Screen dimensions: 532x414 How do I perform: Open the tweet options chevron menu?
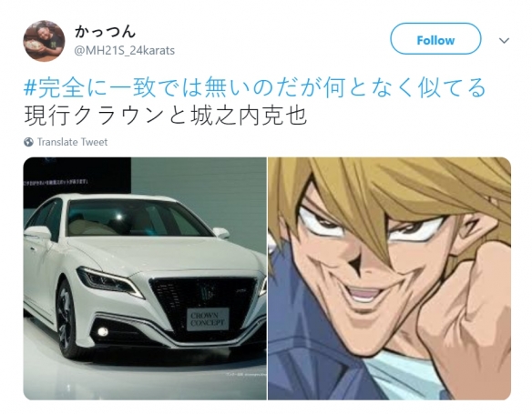[504, 41]
